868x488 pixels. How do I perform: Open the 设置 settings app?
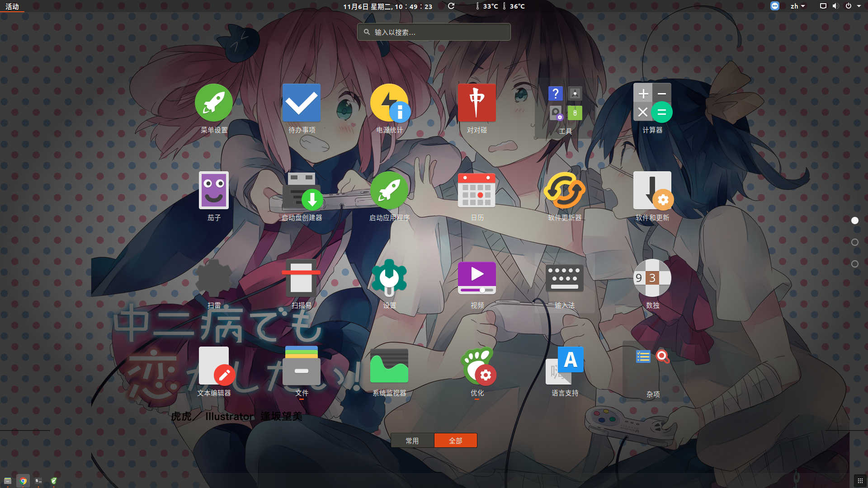389,284
